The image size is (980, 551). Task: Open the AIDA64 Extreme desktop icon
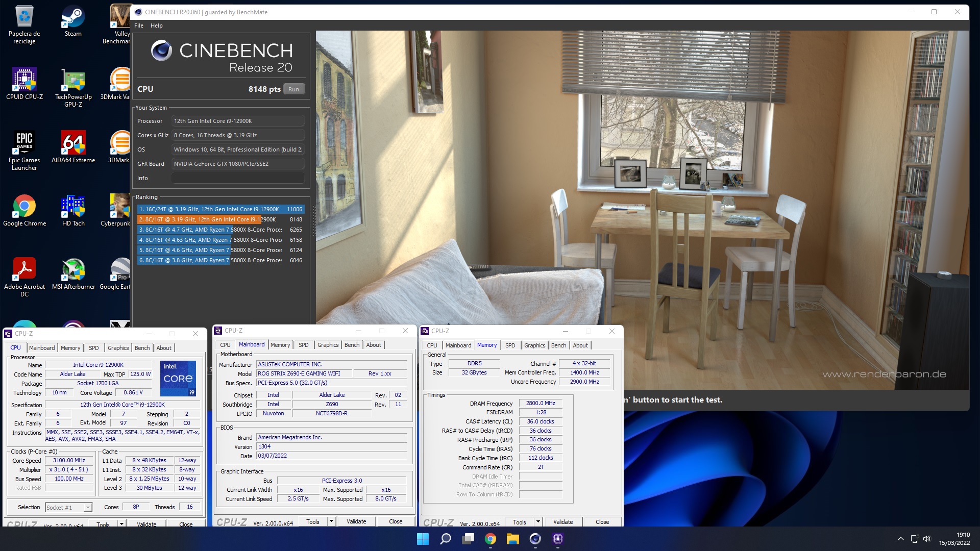click(x=73, y=147)
